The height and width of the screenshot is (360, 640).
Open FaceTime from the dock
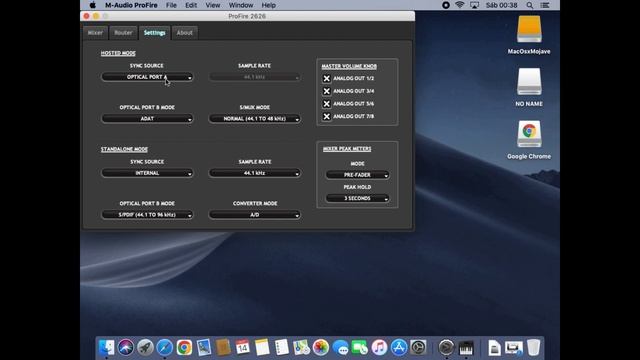[x=360, y=347]
